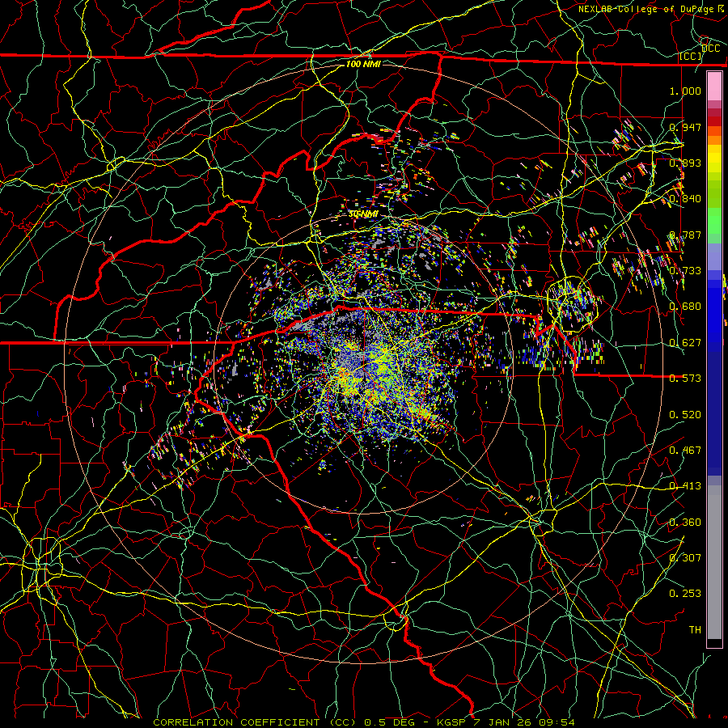This screenshot has height=728, width=728.
Task: Click the 0.947 scale value
Action: click(685, 127)
